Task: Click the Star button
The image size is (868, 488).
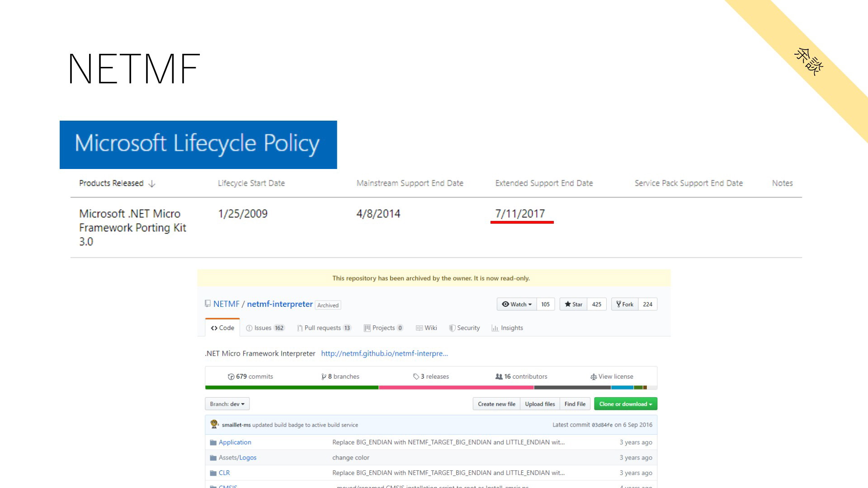Action: pyautogui.click(x=573, y=304)
